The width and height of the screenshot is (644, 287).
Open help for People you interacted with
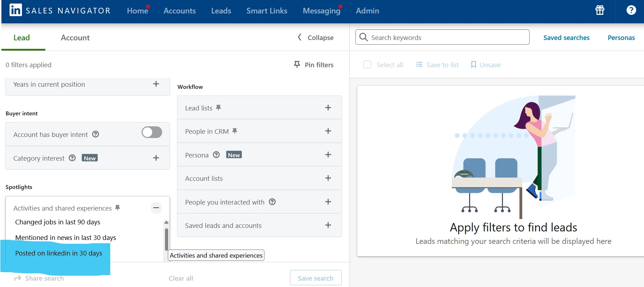pyautogui.click(x=272, y=202)
